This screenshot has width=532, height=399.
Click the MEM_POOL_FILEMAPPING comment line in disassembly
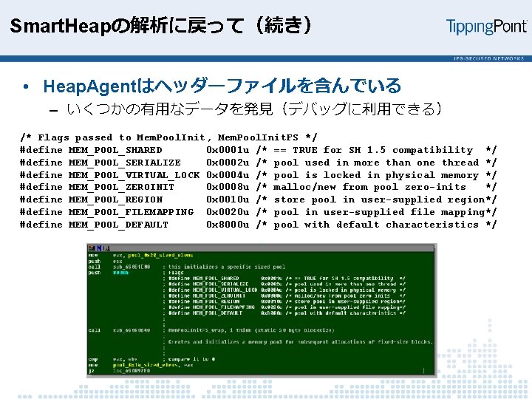tap(287, 307)
